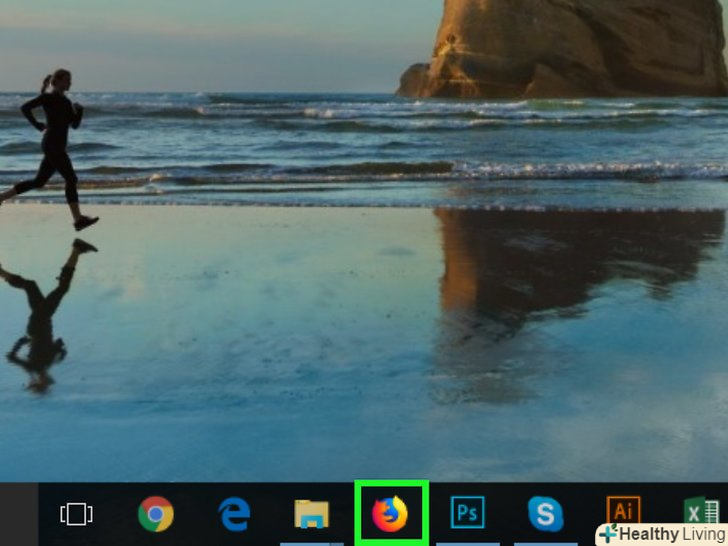Open Microsoft Edge from the taskbar
Viewport: 728px width, 546px height.
(234, 514)
